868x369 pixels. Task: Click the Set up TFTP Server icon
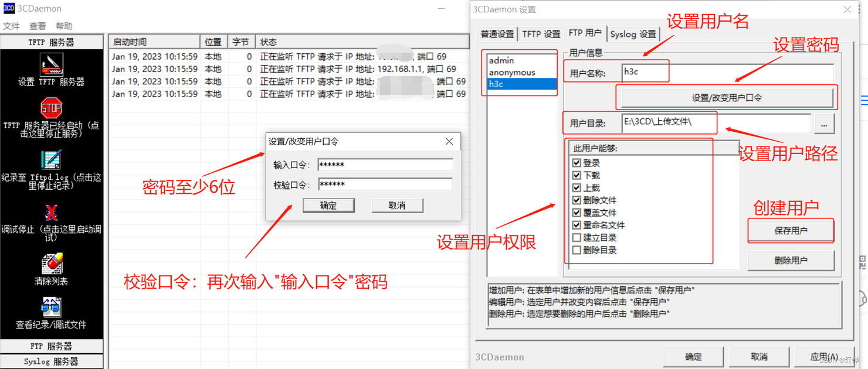pos(51,64)
